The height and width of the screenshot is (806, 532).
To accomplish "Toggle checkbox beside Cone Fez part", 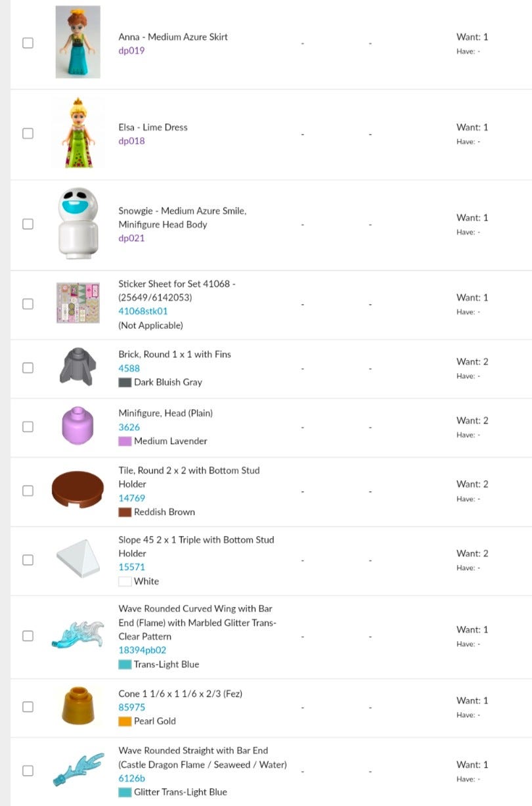I will click(x=28, y=707).
